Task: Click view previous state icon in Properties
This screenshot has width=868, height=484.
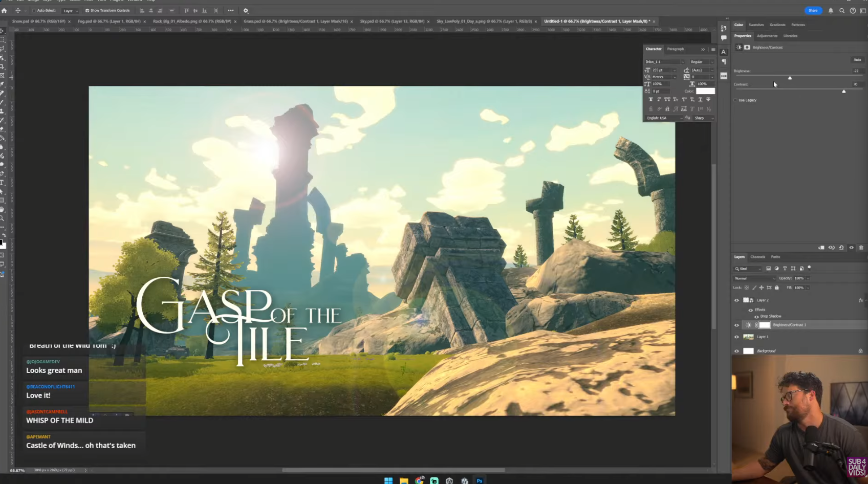Action: (x=832, y=248)
